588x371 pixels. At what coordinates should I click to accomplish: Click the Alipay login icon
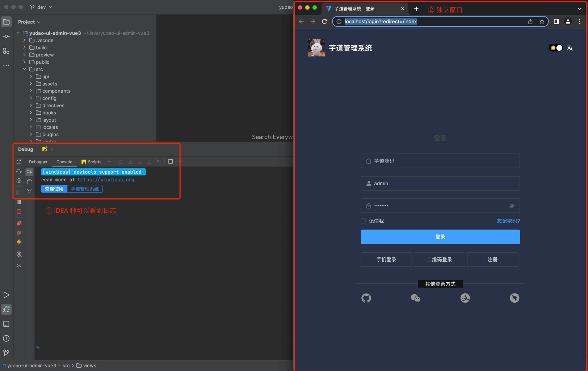click(x=465, y=298)
